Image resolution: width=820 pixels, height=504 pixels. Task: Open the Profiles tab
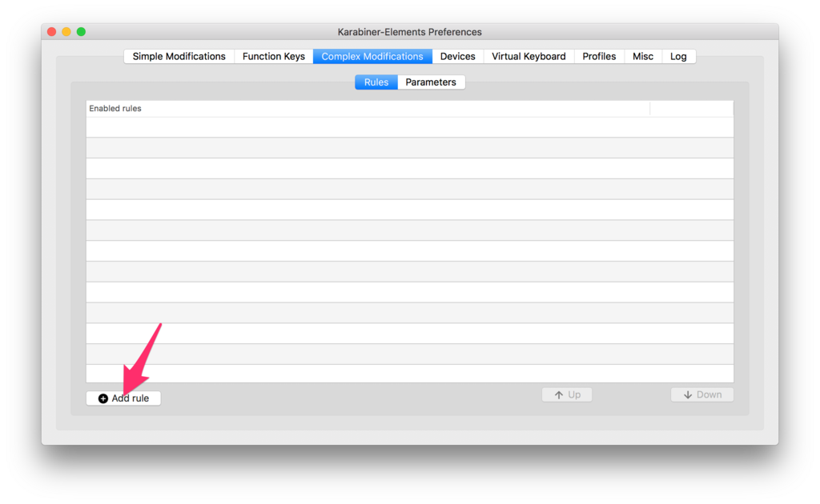click(x=599, y=57)
